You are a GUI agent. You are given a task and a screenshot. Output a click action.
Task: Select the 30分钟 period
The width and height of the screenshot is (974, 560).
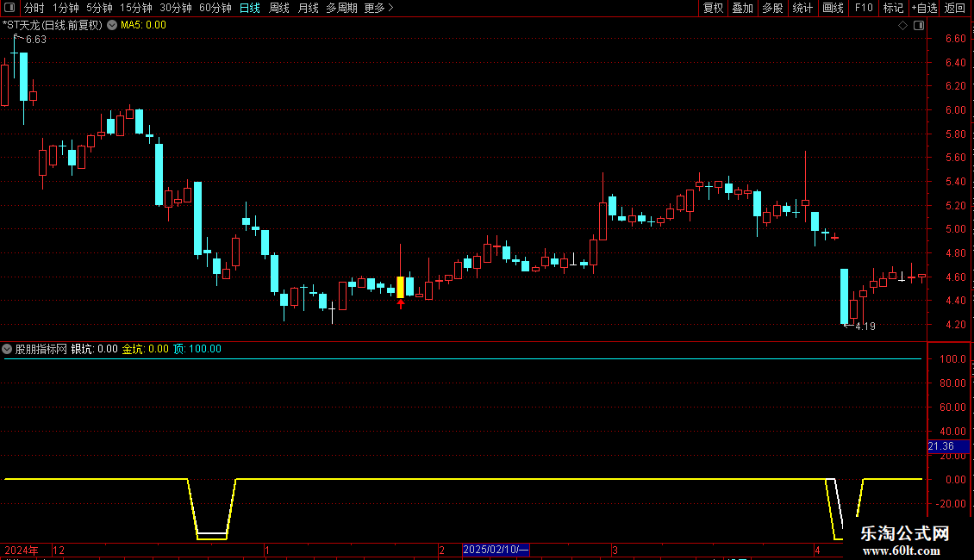175,8
